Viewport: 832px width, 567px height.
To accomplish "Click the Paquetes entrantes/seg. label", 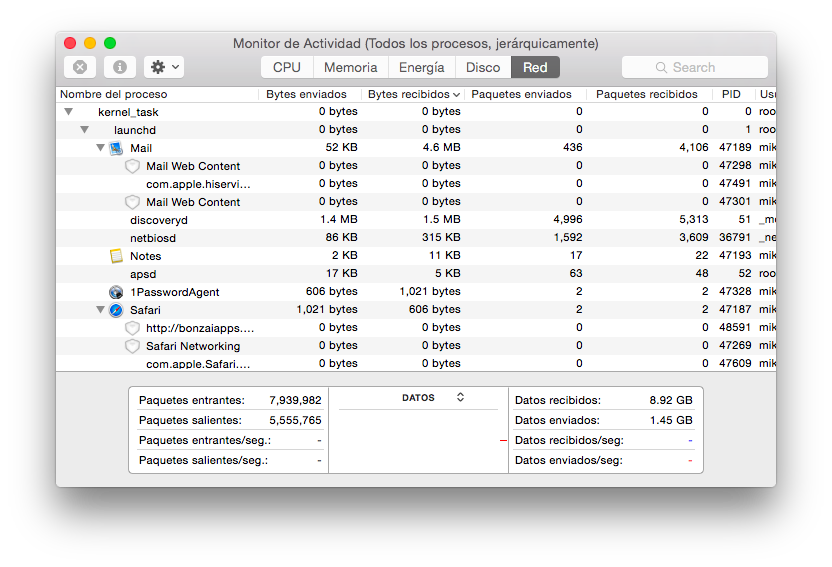I will [x=205, y=441].
